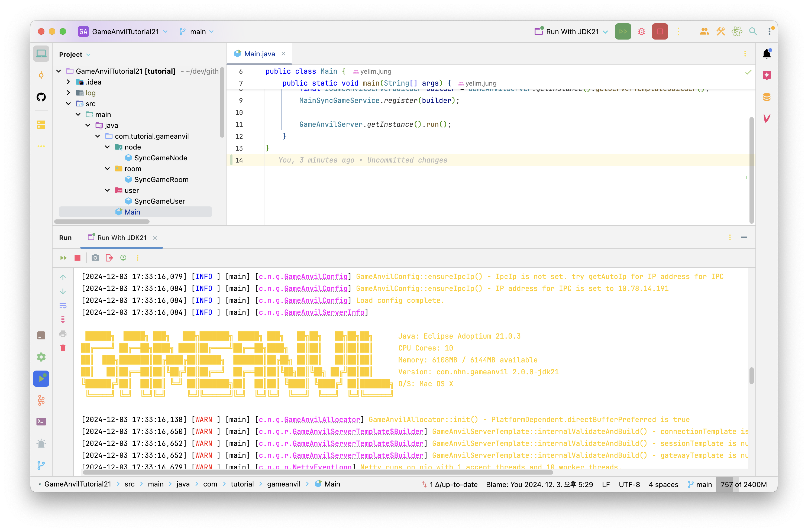The height and width of the screenshot is (532, 808).
Task: Click the rerun button in top toolbar
Action: tap(623, 31)
